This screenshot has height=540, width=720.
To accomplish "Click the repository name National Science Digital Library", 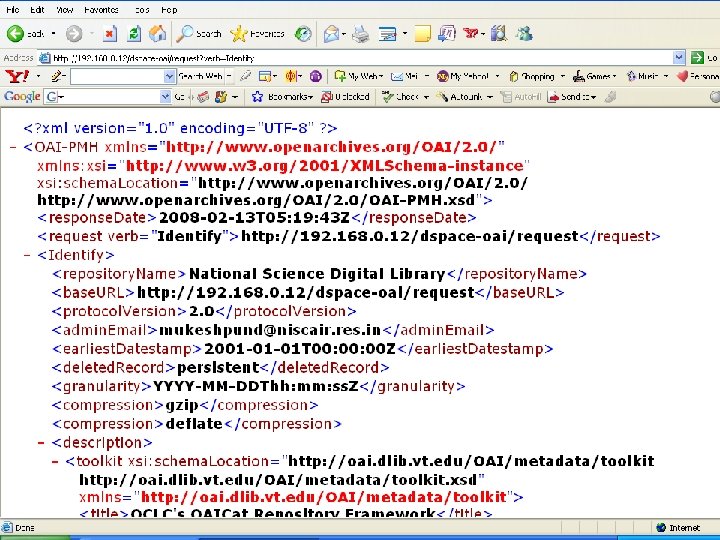I will click(317, 274).
